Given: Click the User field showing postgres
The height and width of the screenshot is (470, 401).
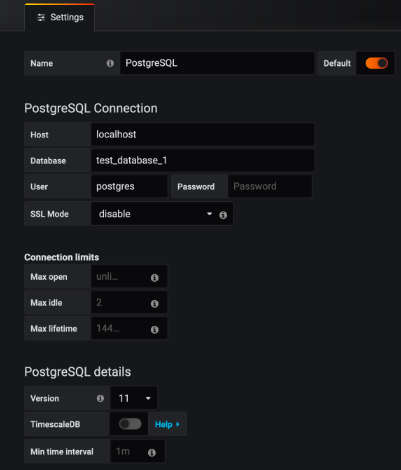Looking at the screenshot, I should click(x=129, y=186).
